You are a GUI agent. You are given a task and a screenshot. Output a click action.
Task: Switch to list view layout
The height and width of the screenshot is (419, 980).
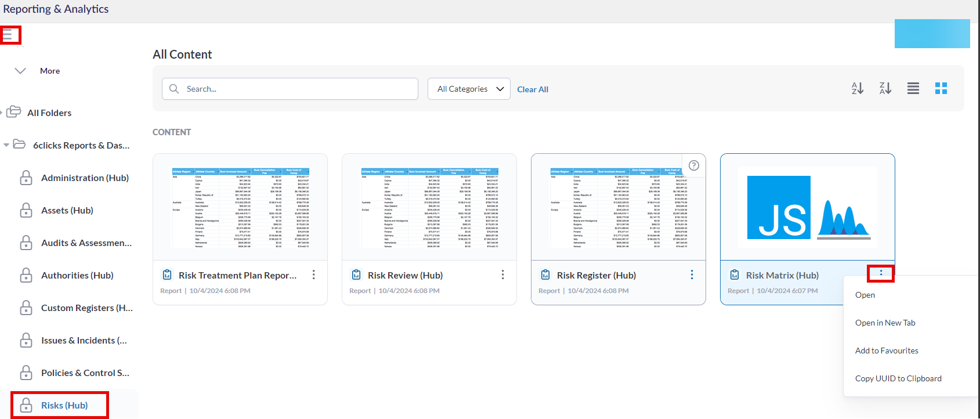tap(913, 88)
